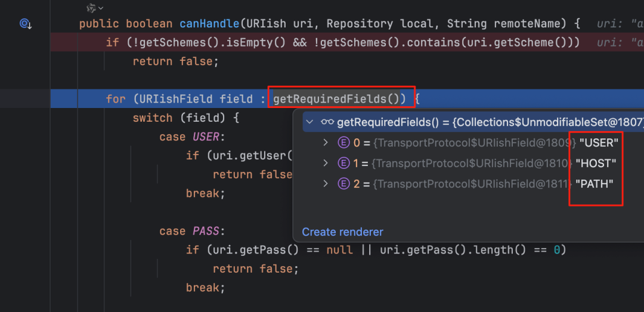
Task: Click the switch (field) statement
Action: pyautogui.click(x=185, y=118)
